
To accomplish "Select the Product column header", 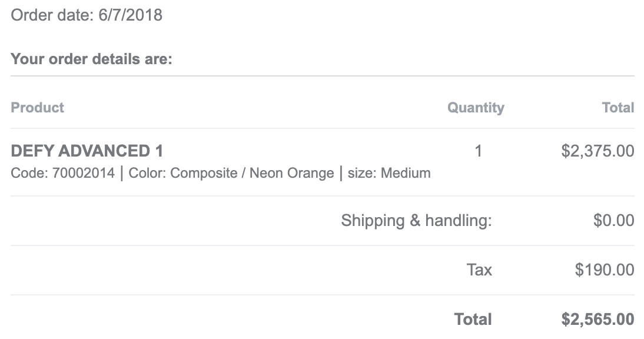I will click(x=37, y=108).
